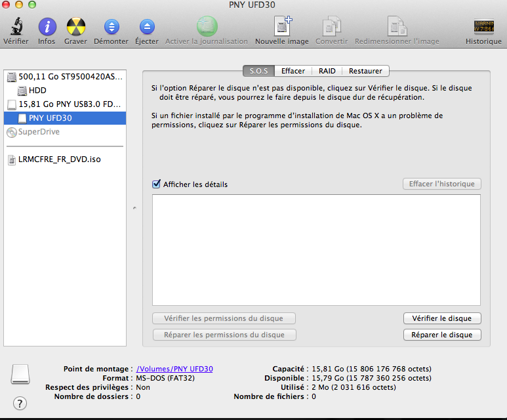Screen dimensions: 507x420
Task: Select the 500,11 Go ST9500420AS disk
Action: click(70, 77)
